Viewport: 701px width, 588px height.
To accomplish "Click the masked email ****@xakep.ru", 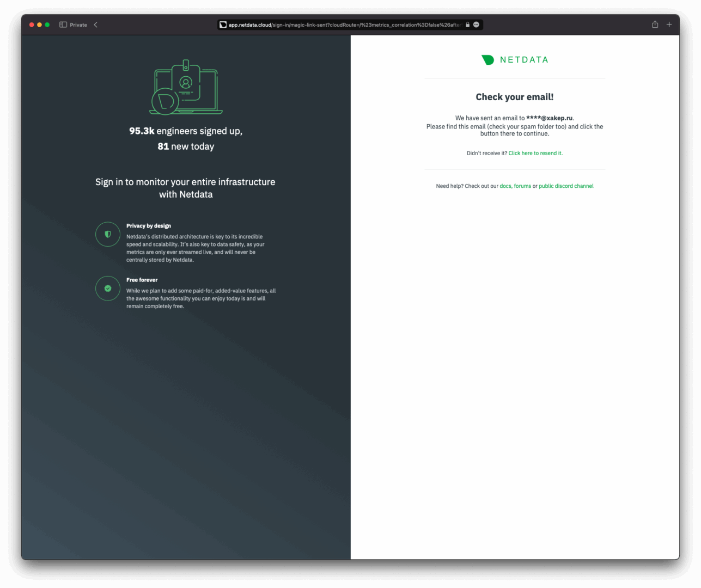I will (550, 118).
